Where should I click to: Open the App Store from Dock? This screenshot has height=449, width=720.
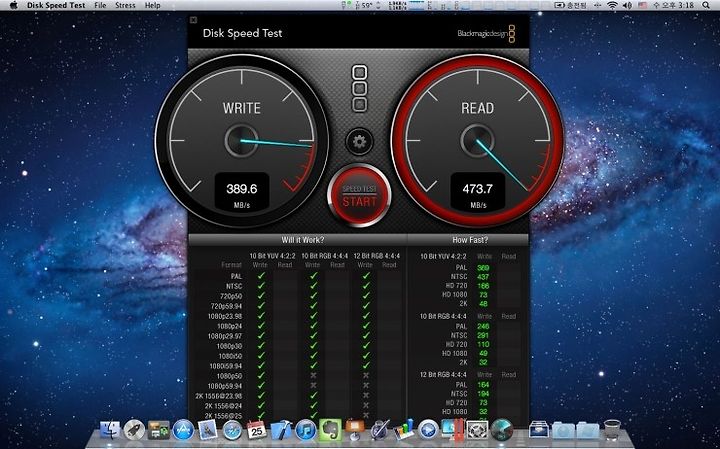[183, 430]
